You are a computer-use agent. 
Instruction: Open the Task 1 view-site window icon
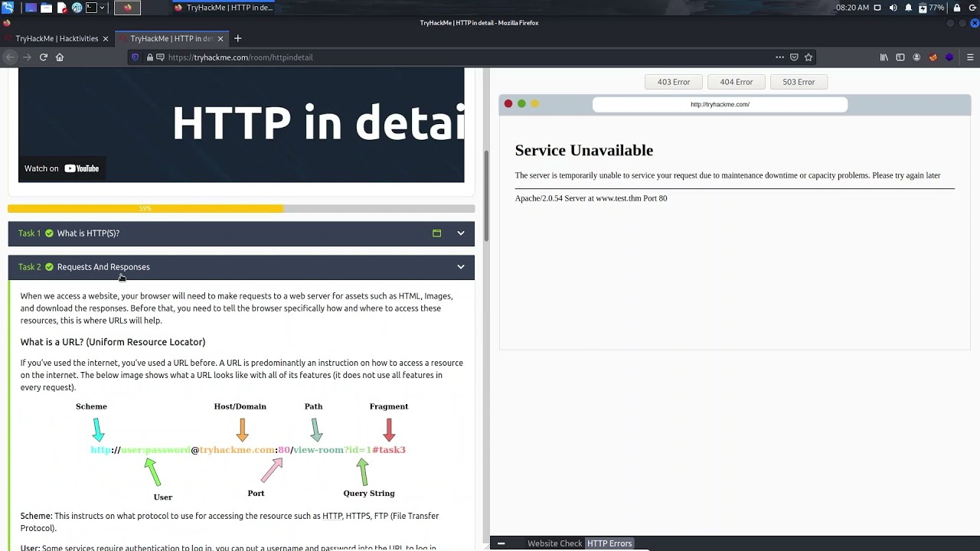click(x=436, y=233)
